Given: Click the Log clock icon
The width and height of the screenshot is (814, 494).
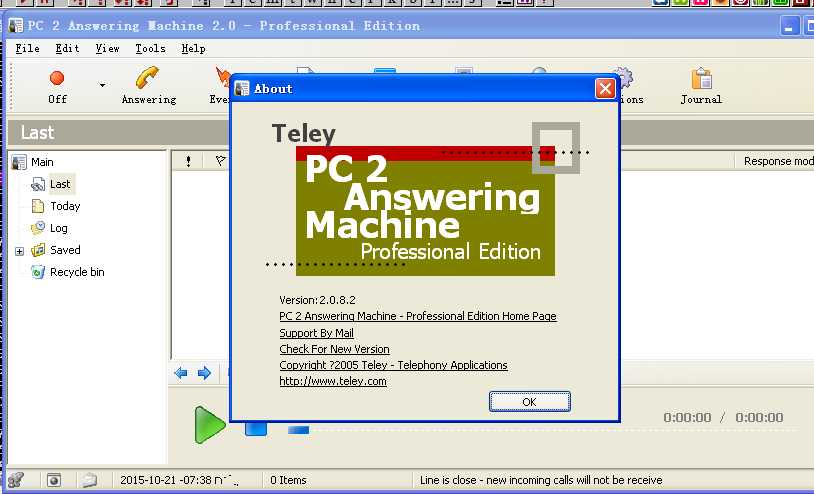Looking at the screenshot, I should pos(38,228).
